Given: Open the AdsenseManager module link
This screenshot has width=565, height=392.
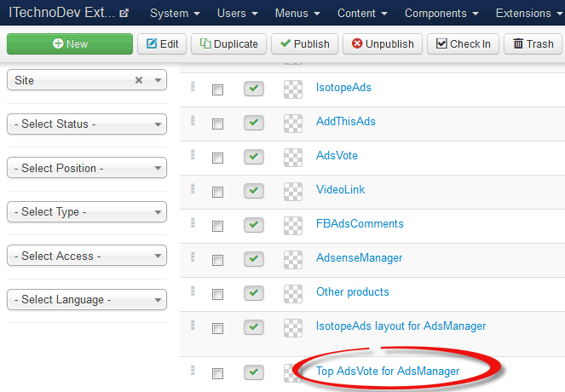Looking at the screenshot, I should pos(360,258).
